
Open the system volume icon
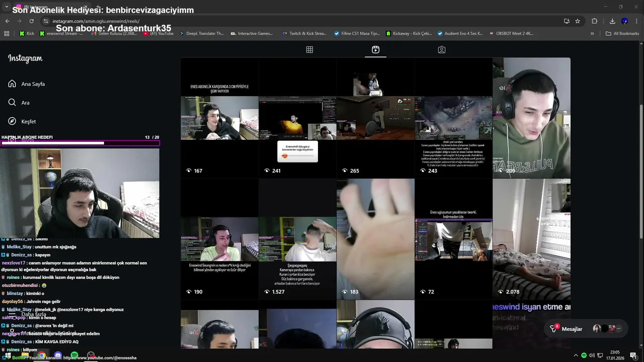(592, 355)
